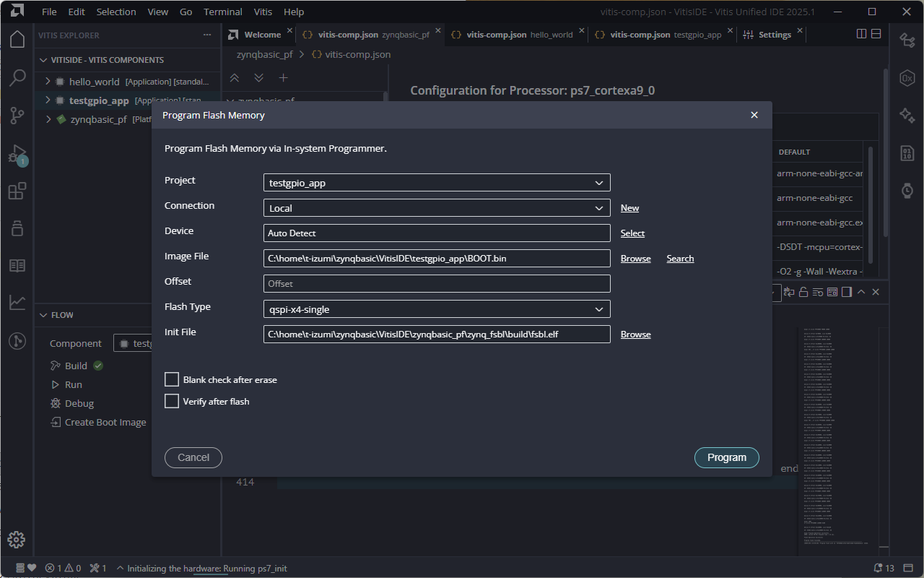The width and height of the screenshot is (924, 578).
Task: Expand the hello_world tree item
Action: click(x=48, y=82)
